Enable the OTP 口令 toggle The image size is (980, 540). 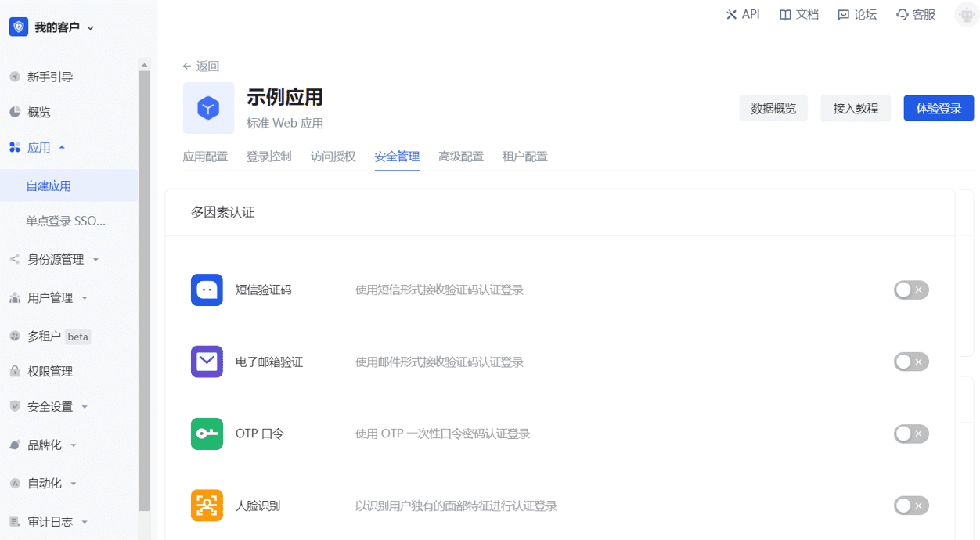point(911,434)
